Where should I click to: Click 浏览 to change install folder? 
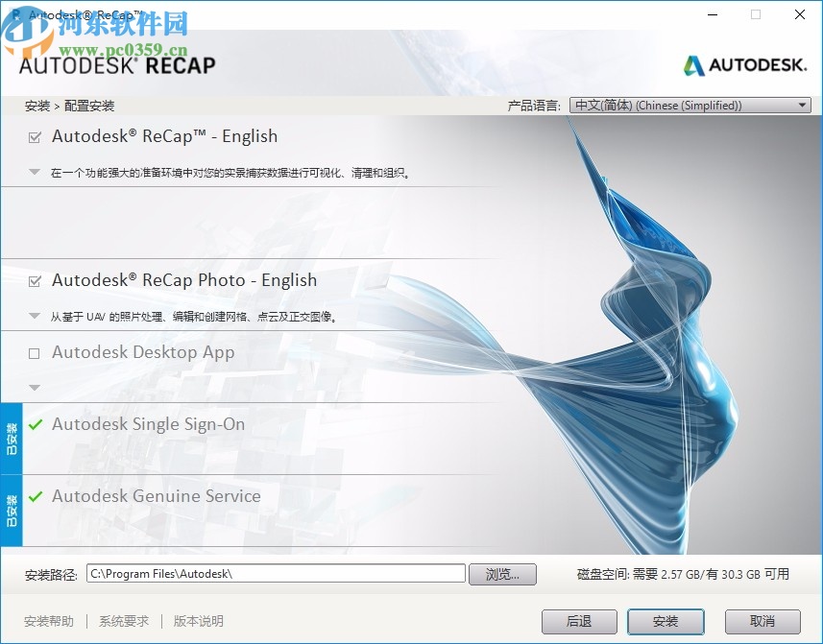tap(502, 573)
